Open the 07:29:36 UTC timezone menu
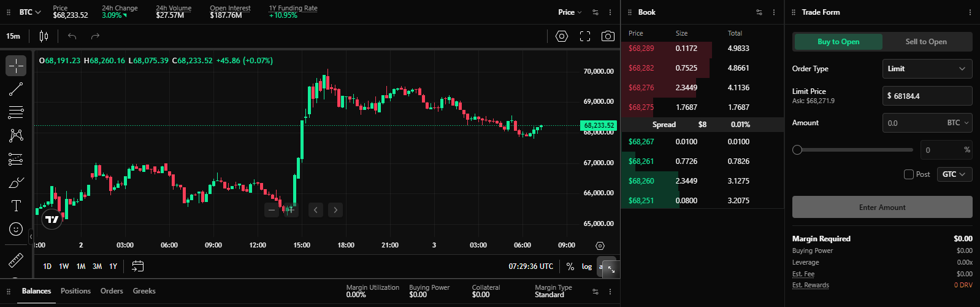The width and height of the screenshot is (980, 307). pyautogui.click(x=530, y=266)
